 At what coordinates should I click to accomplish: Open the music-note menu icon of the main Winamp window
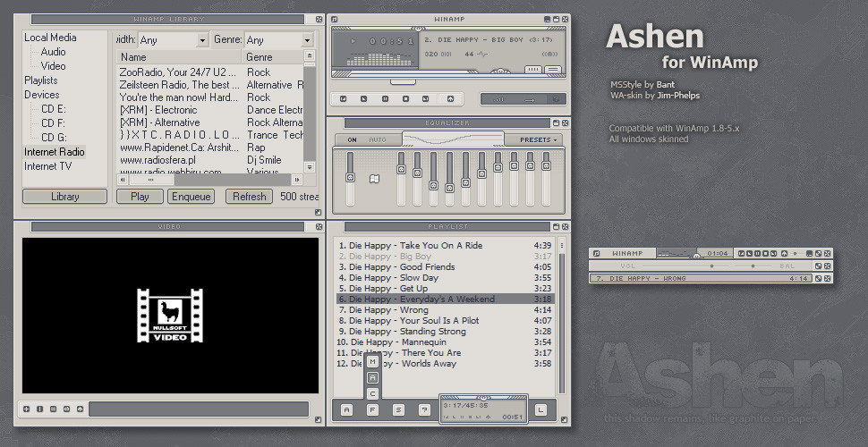tap(335, 19)
